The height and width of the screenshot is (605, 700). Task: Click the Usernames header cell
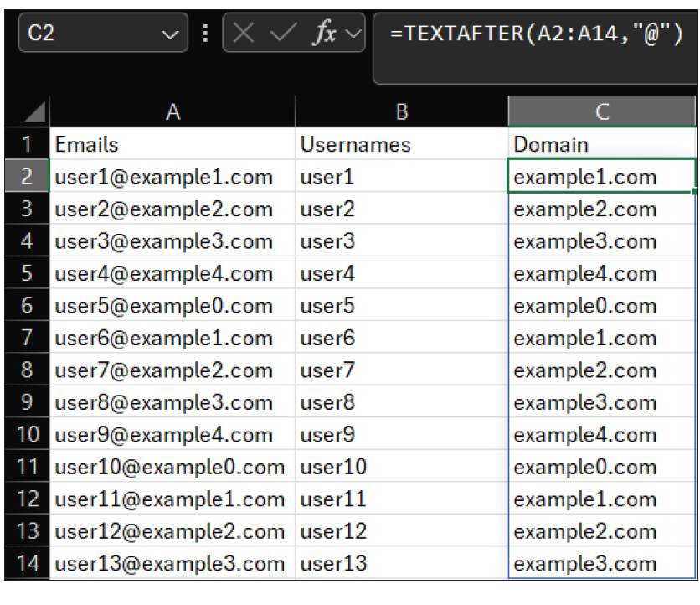(401, 144)
